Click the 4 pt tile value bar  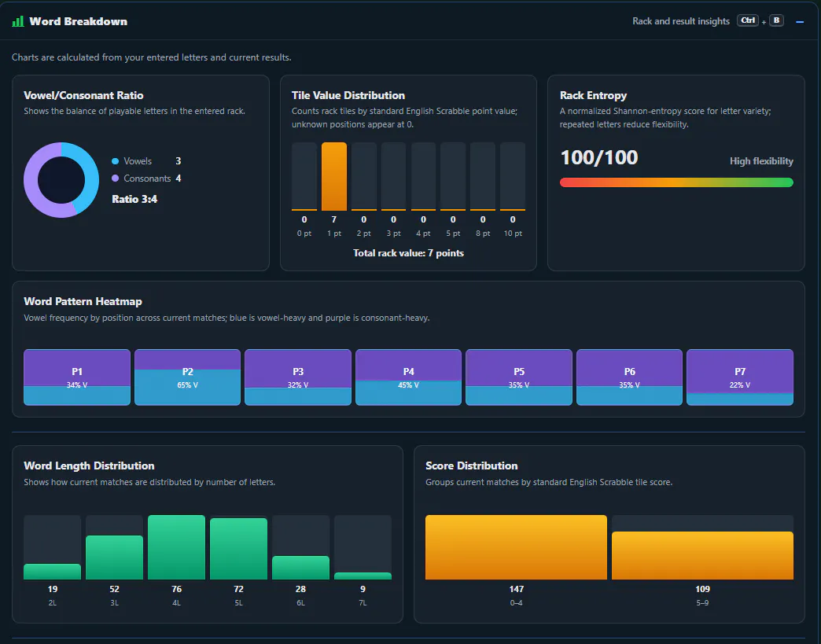pyautogui.click(x=424, y=176)
